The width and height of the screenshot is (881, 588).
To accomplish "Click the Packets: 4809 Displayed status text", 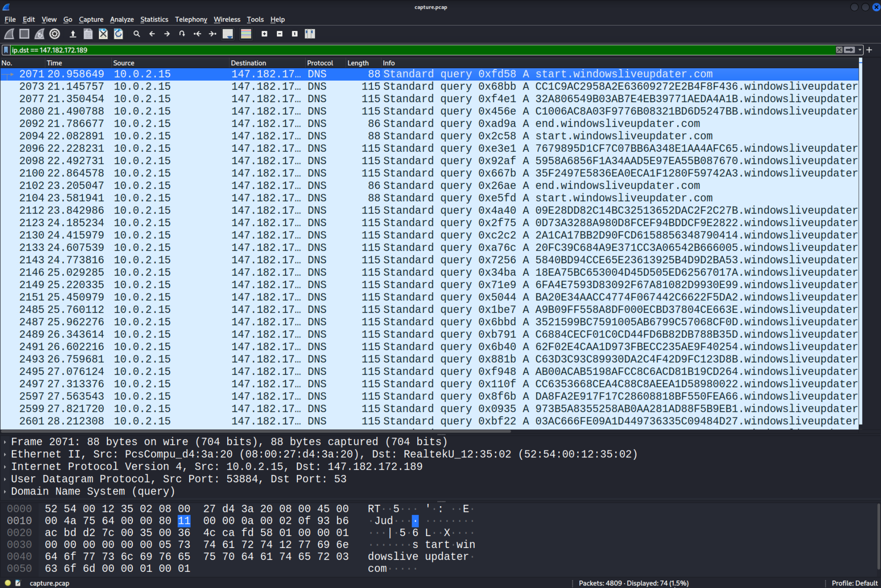I will 633,583.
